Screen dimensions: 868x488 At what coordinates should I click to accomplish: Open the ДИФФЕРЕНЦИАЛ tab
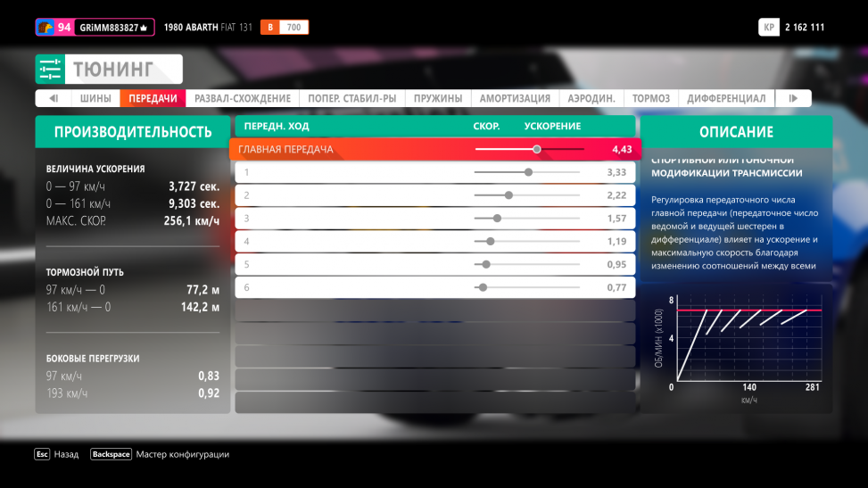726,98
